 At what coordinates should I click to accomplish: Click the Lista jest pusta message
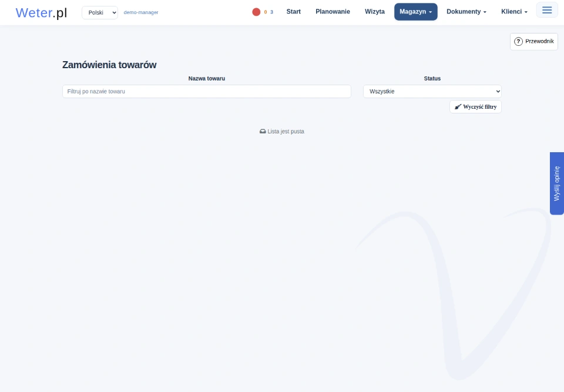282,132
